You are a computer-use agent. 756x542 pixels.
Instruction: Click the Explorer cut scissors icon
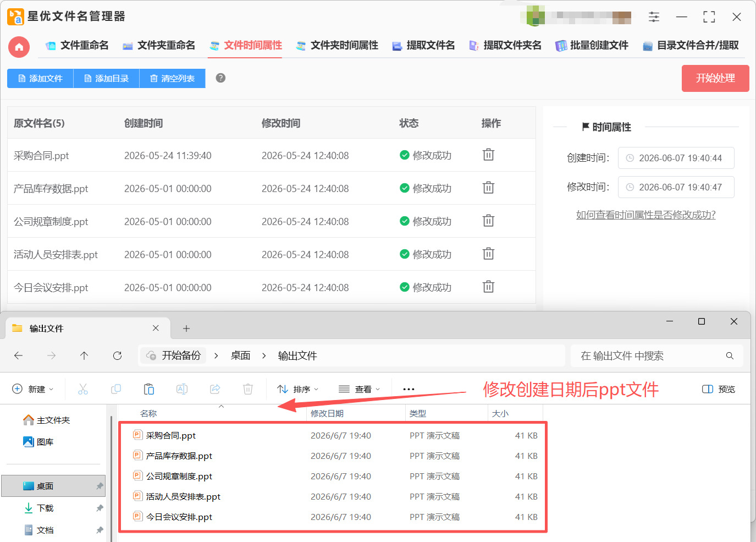click(83, 389)
